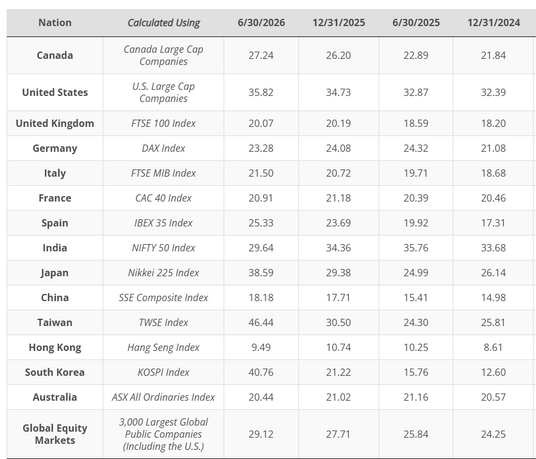536x459 pixels.
Task: Click the NIFTY 50 Index cell
Action: [163, 248]
